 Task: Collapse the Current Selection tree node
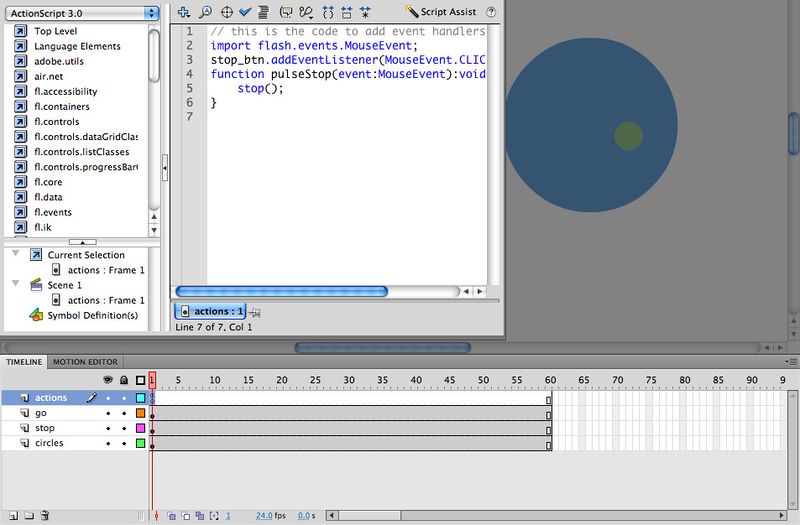14,255
